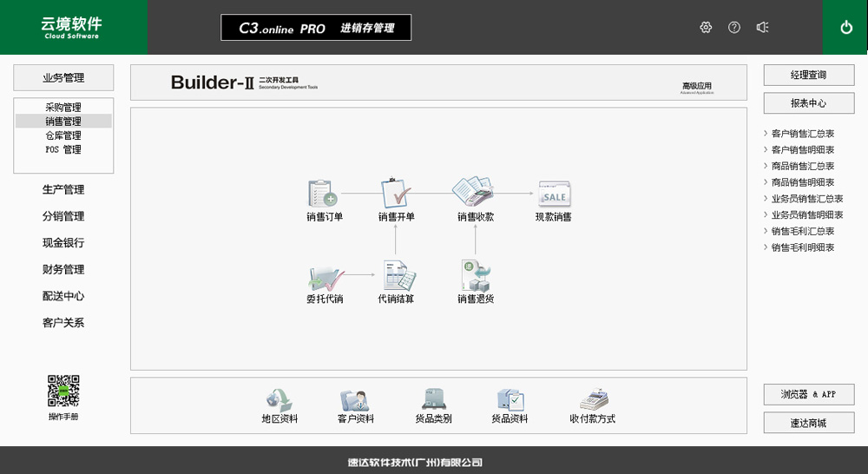Mute sound using the speaker icon
Image resolution: width=868 pixels, height=474 pixels.
(762, 28)
